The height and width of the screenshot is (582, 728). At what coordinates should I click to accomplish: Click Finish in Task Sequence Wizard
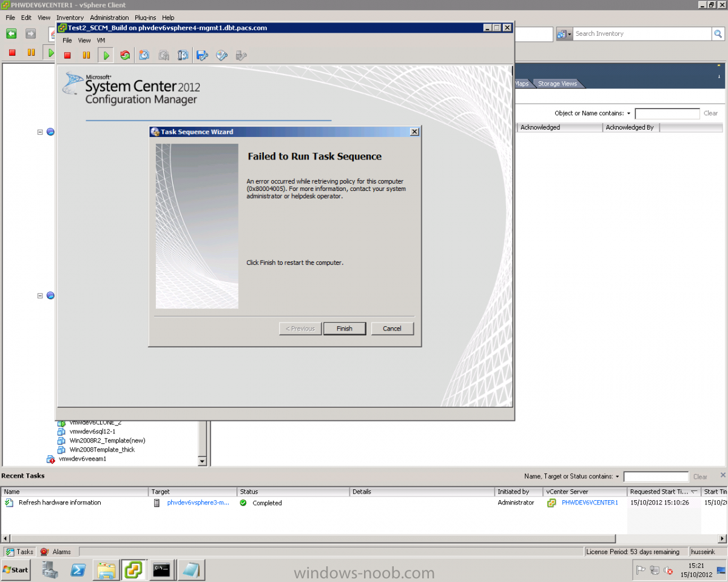[x=344, y=329]
